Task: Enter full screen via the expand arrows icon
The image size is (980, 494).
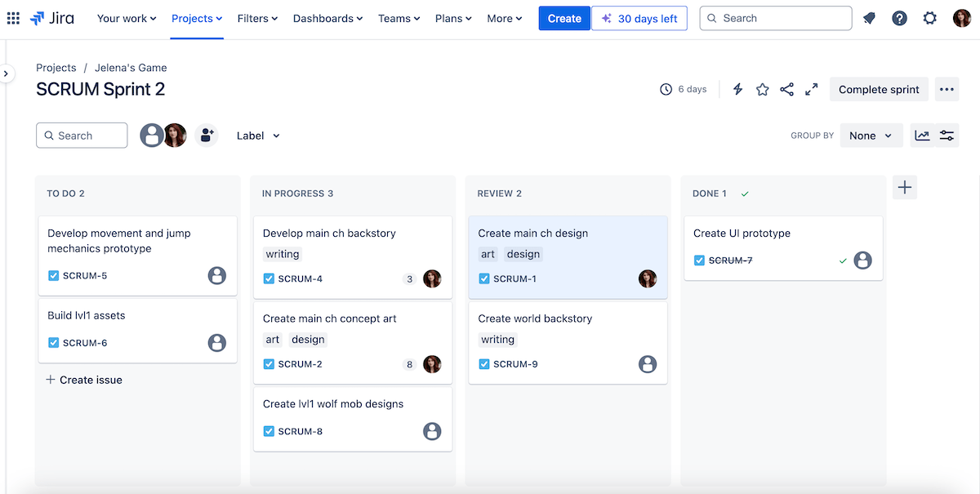Action: click(x=811, y=89)
